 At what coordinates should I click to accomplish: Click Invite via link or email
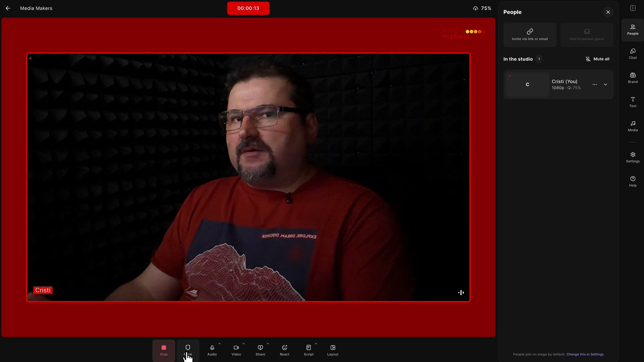(530, 35)
